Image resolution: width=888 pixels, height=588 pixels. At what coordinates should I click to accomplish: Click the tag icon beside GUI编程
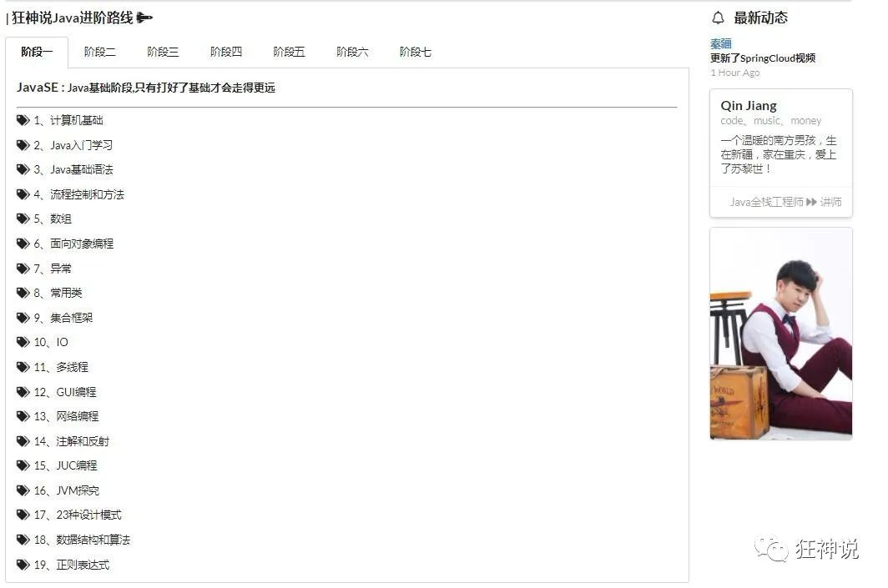[x=23, y=392]
